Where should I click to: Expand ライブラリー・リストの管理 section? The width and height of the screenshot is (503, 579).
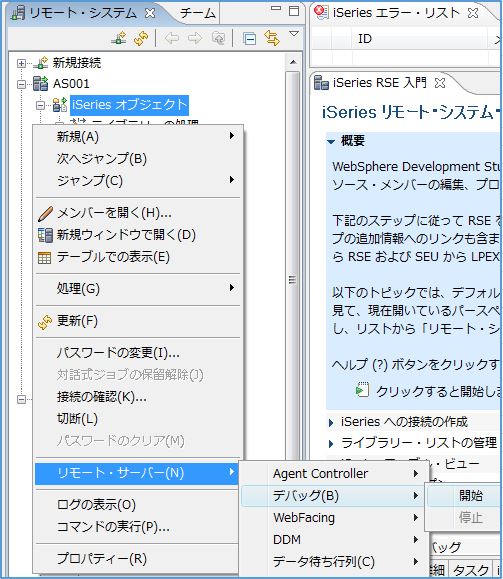pyautogui.click(x=331, y=443)
